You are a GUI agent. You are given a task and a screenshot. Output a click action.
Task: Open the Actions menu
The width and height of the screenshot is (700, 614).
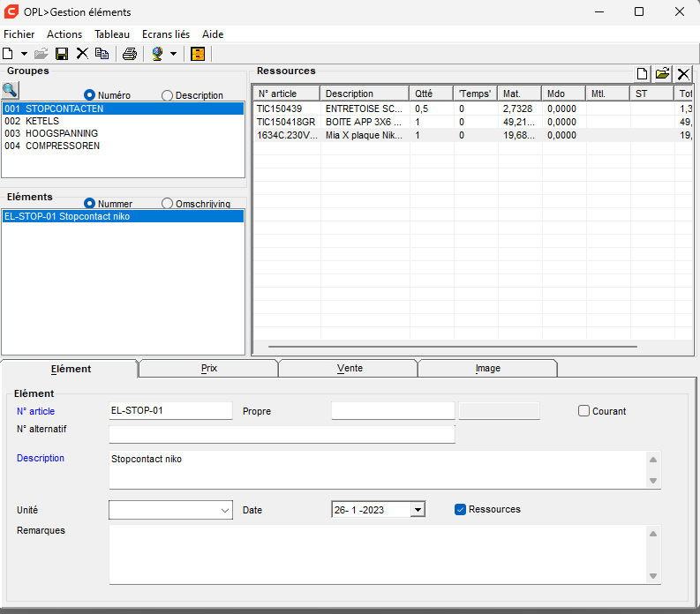coord(64,34)
